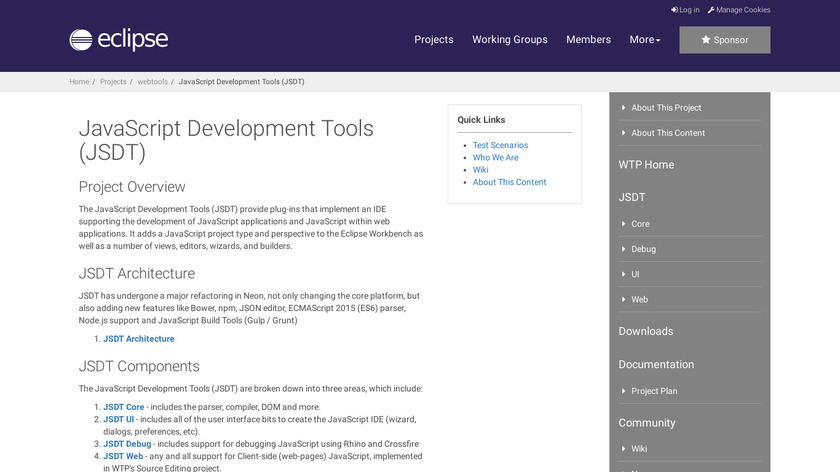Click the wrench icon by Manage Cookies
Viewport: 840px width, 472px height.
[711, 10]
